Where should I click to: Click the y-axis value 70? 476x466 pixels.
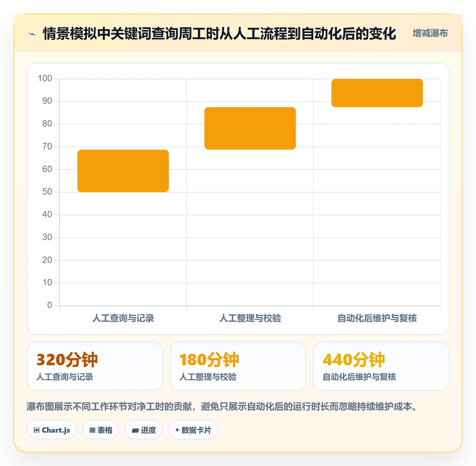[x=47, y=147]
